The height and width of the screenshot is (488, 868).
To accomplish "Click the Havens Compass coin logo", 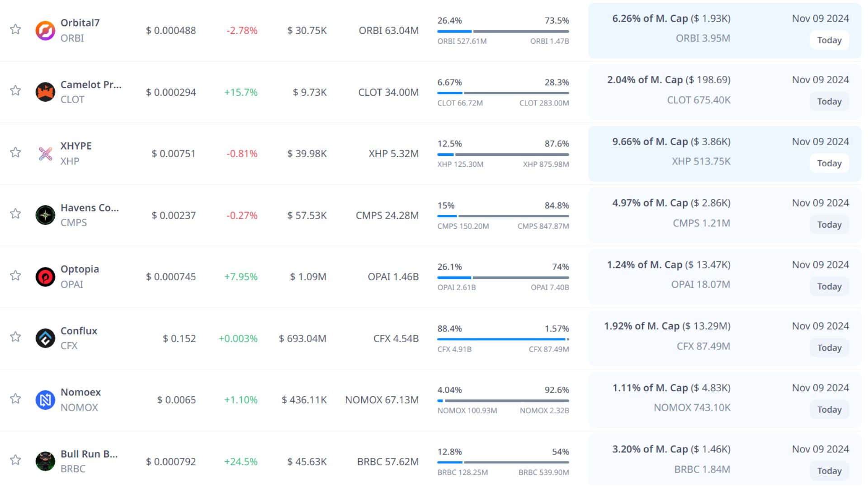I will [45, 215].
